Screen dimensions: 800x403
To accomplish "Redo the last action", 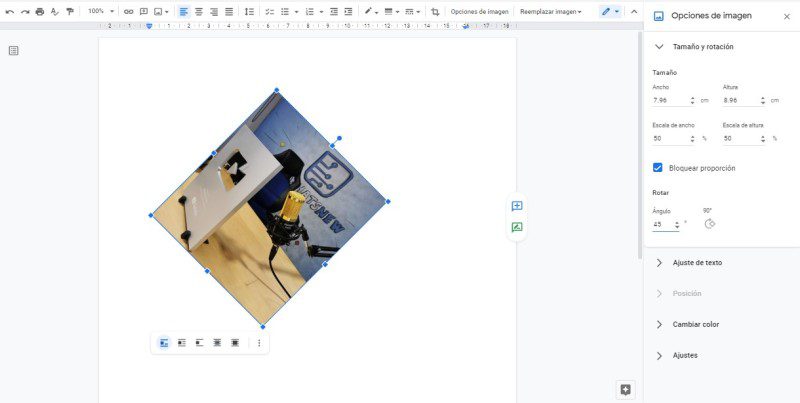I will pos(24,11).
